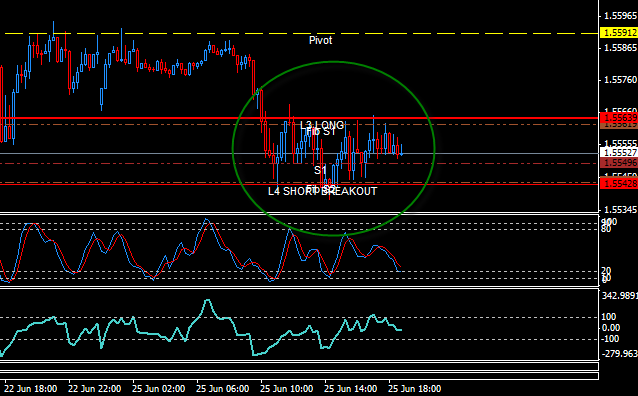Click the 25 Jun 02:00 time label
The height and width of the screenshot is (396, 638).
[x=159, y=389]
